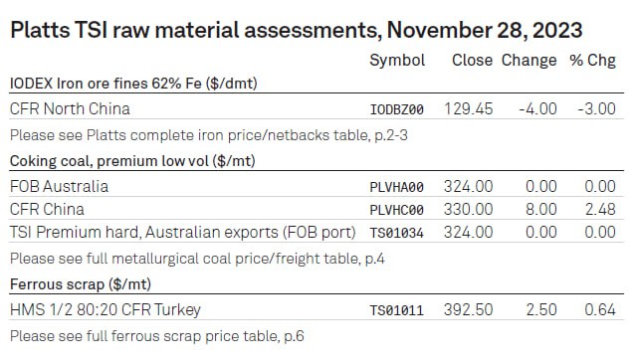
Task: Select the Symbol column header
Action: click(397, 61)
